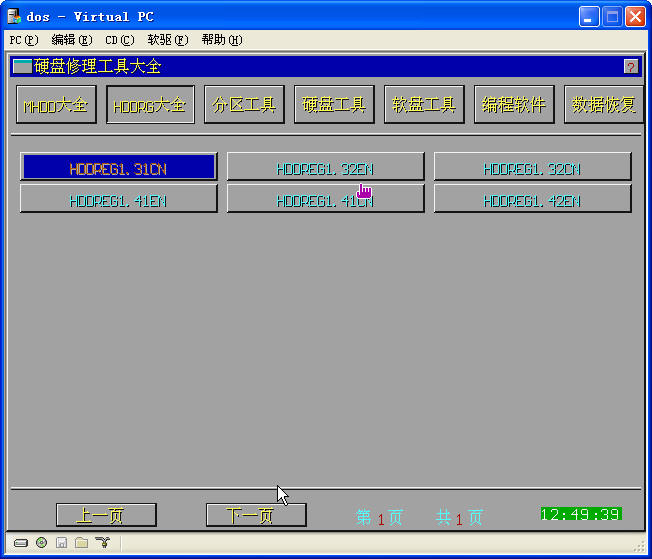
Task: Launch HDDREG1.41CN
Action: (325, 199)
